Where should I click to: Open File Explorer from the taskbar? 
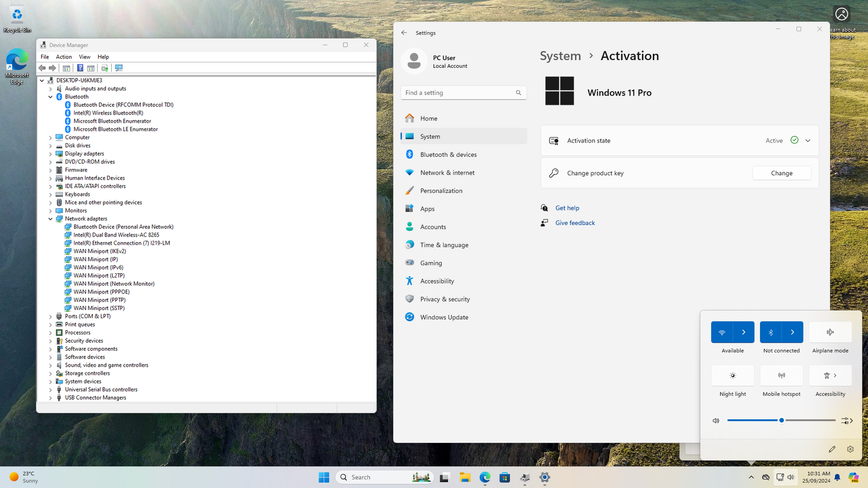465,477
